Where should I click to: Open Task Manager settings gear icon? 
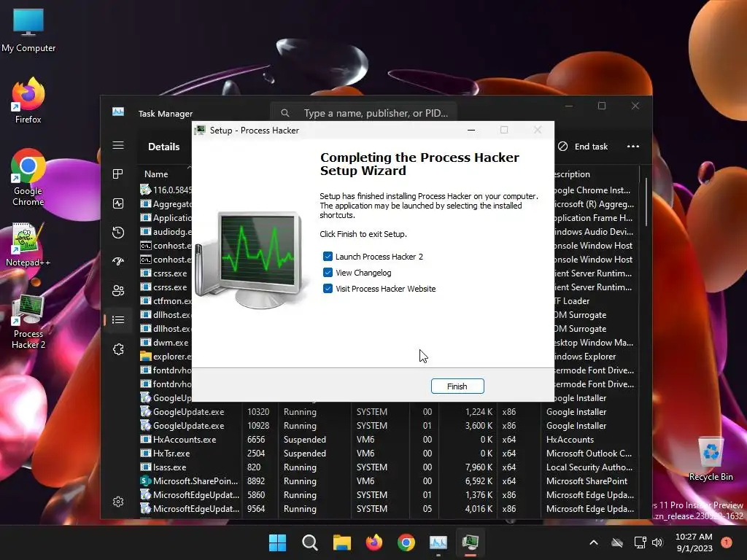tap(118, 502)
